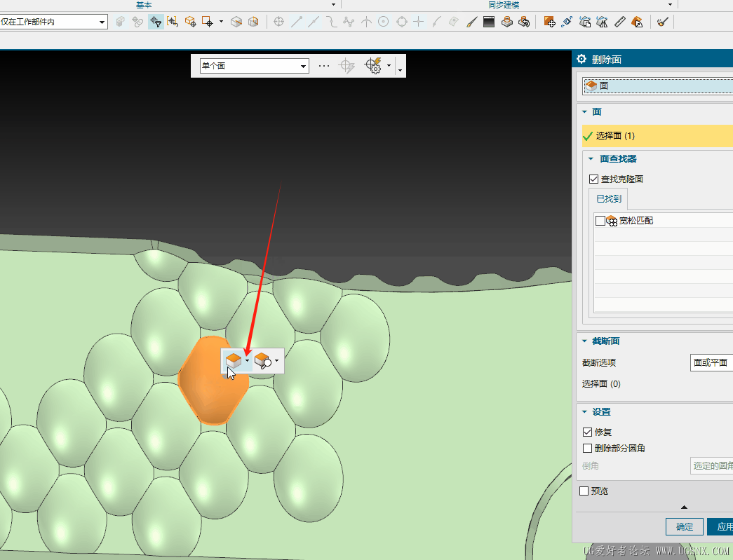Toggle the line midpoint snap icon
Image resolution: width=733 pixels, height=560 pixels.
314,22
